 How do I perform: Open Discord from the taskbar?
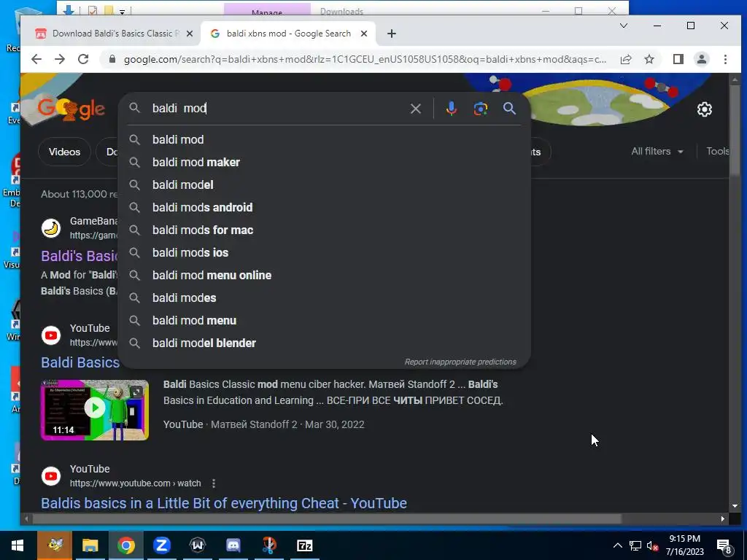tap(233, 545)
